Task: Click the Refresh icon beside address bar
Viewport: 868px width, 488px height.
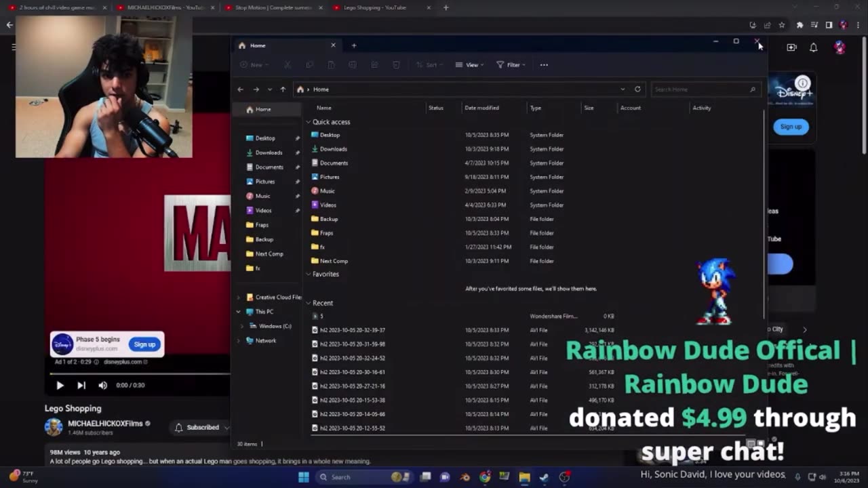Action: click(x=637, y=89)
